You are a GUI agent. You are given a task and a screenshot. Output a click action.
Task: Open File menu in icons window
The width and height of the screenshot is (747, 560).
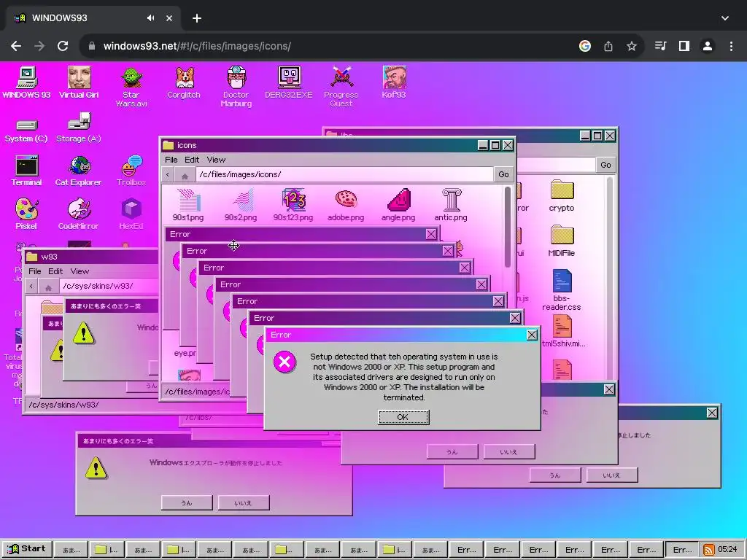click(x=171, y=160)
